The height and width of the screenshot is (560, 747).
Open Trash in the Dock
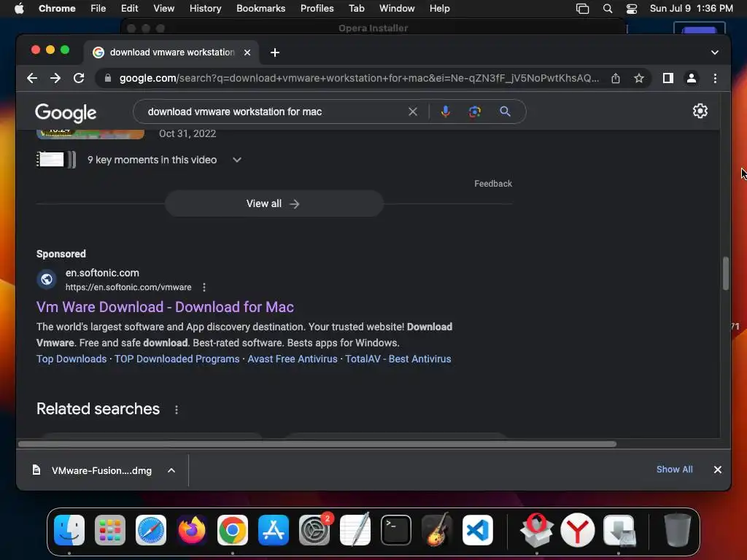tap(677, 530)
